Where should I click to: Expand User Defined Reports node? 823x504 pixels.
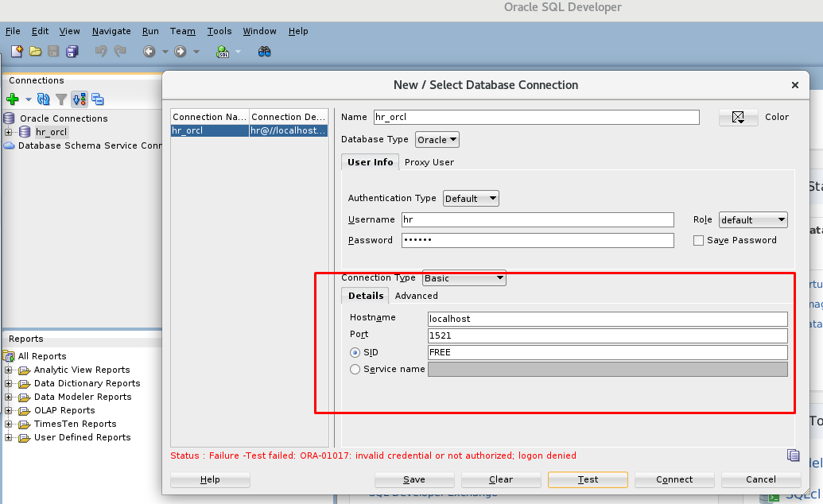tap(9, 437)
